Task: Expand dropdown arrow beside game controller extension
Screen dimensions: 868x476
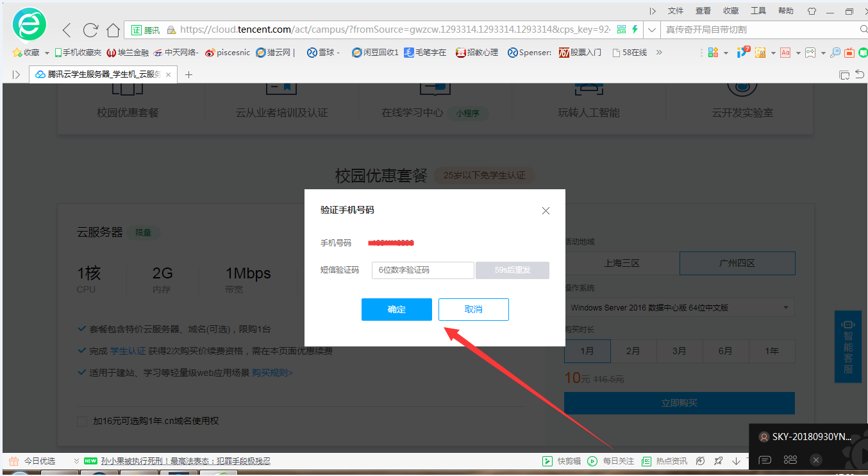Action: pyautogui.click(x=823, y=53)
